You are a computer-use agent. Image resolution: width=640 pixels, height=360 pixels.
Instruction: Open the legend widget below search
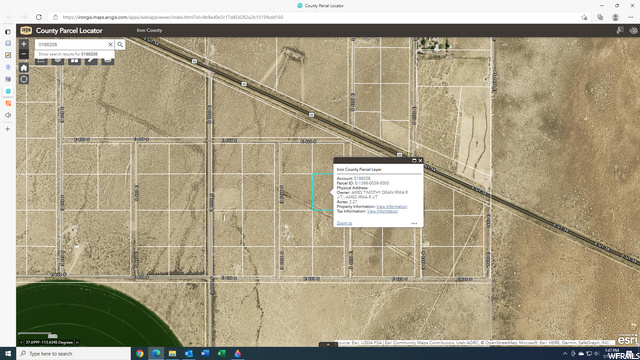pos(41,61)
